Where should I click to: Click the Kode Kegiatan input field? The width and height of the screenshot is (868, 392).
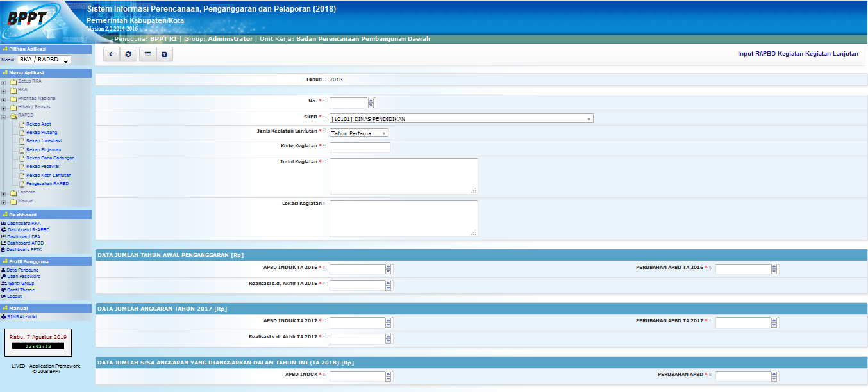tap(360, 147)
